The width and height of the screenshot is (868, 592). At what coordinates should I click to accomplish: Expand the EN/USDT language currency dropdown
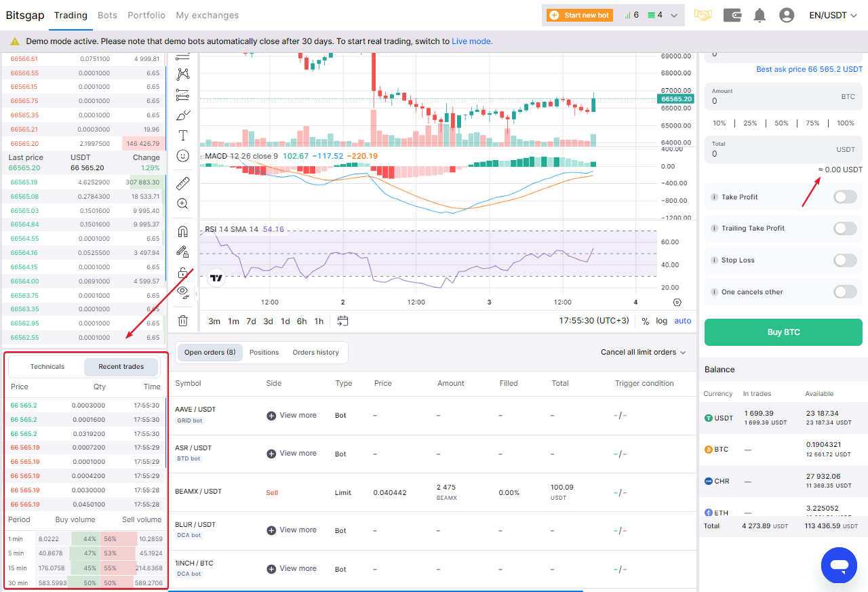point(833,15)
